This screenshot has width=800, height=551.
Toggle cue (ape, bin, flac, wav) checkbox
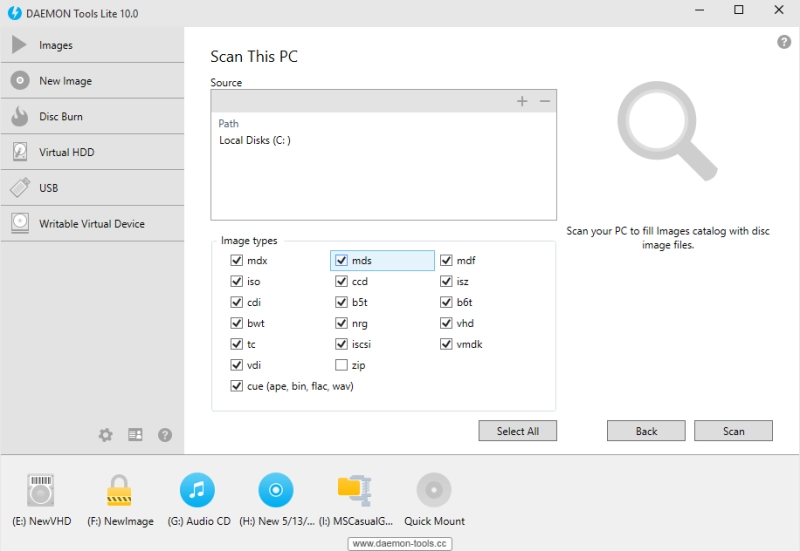(x=236, y=386)
